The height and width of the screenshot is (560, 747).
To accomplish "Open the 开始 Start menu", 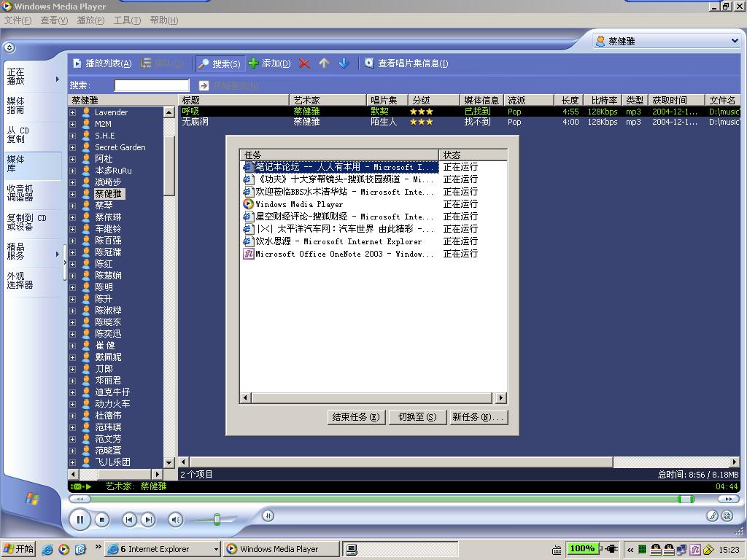I will click(18, 549).
